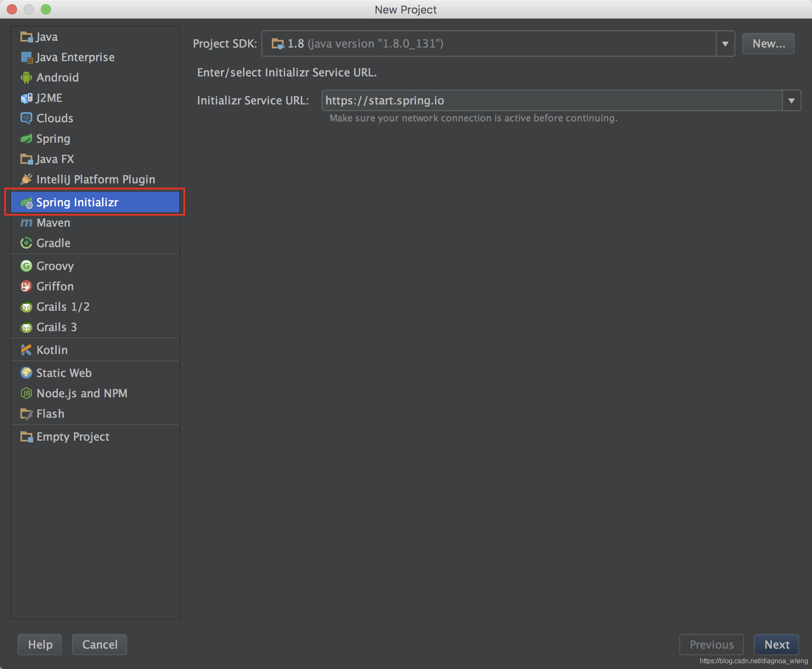812x669 pixels.
Task: Choose Node.js and NPM entry
Action: (x=95, y=394)
